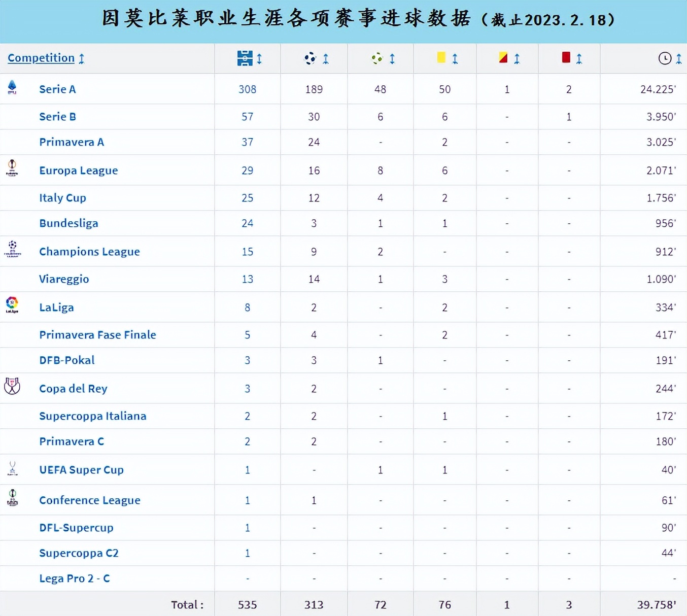
Task: Click total appearances value 535
Action: [x=248, y=605]
